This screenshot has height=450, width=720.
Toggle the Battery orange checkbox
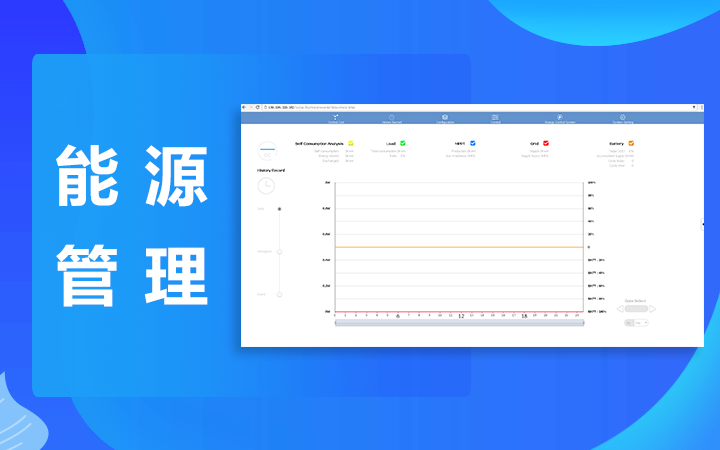point(631,143)
